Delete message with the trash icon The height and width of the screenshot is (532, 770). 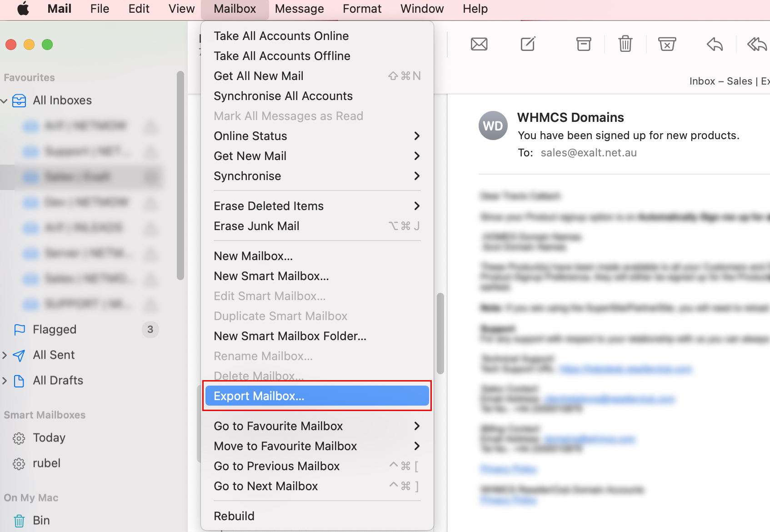click(x=625, y=44)
